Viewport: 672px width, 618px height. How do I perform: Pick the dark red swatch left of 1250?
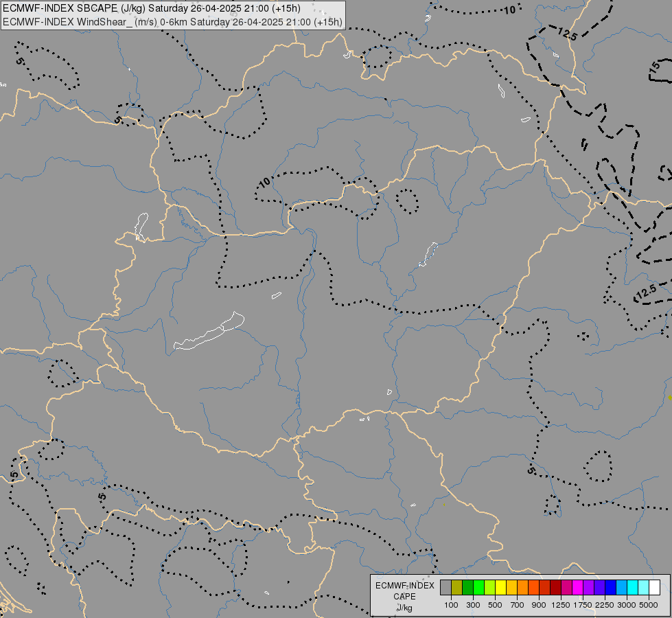pyautogui.click(x=555, y=588)
